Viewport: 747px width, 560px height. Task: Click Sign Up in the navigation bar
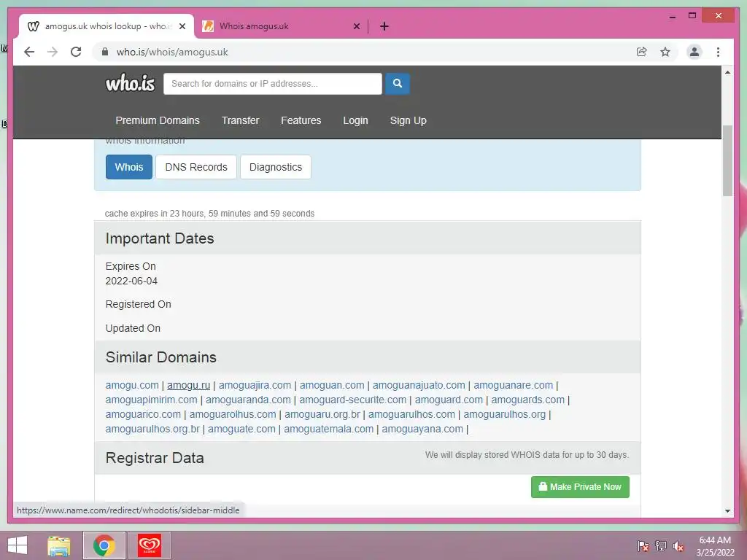(409, 120)
